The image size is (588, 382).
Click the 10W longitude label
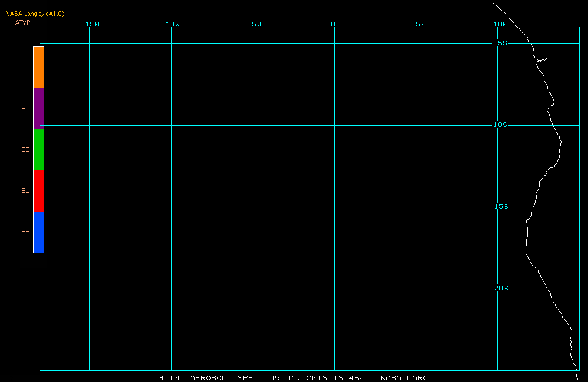tap(173, 24)
